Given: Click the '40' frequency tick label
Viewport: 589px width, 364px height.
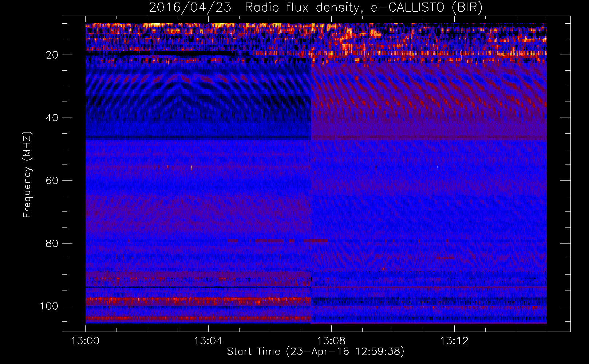Looking at the screenshot, I should pos(52,118).
